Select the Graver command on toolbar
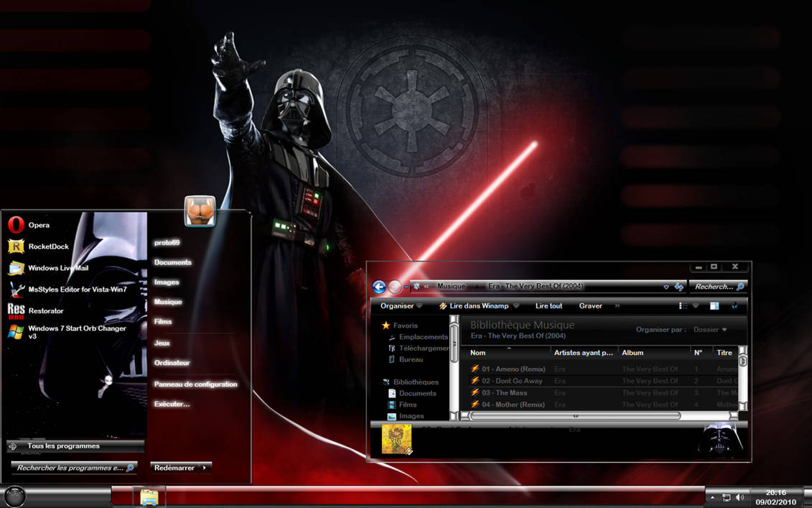This screenshot has width=812, height=508. tap(590, 305)
